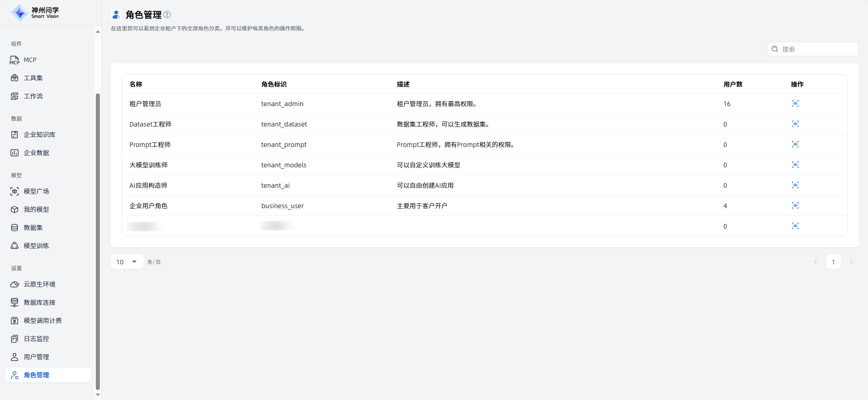
Task: Go to next page arrow
Action: pyautogui.click(x=851, y=262)
